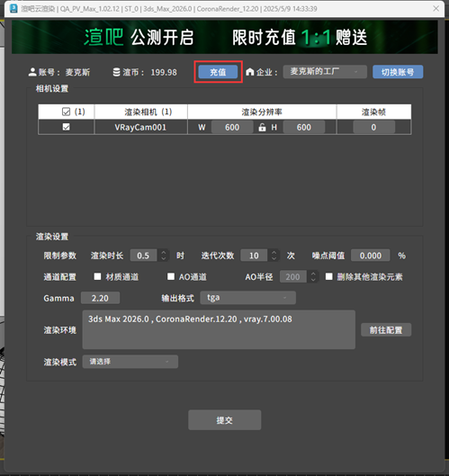
Task: Close the 渲吧云渲染 window
Action: pyautogui.click(x=436, y=8)
